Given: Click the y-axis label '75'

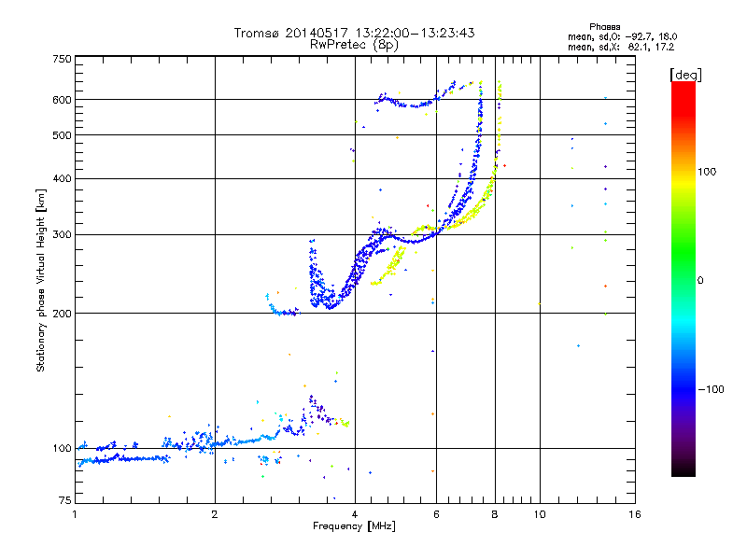Looking at the screenshot, I should [x=65, y=500].
